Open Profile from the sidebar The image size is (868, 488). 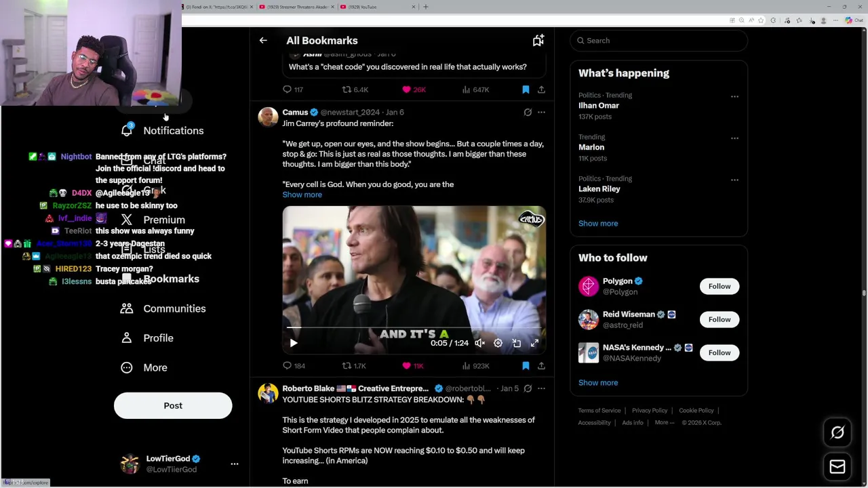tap(147, 338)
